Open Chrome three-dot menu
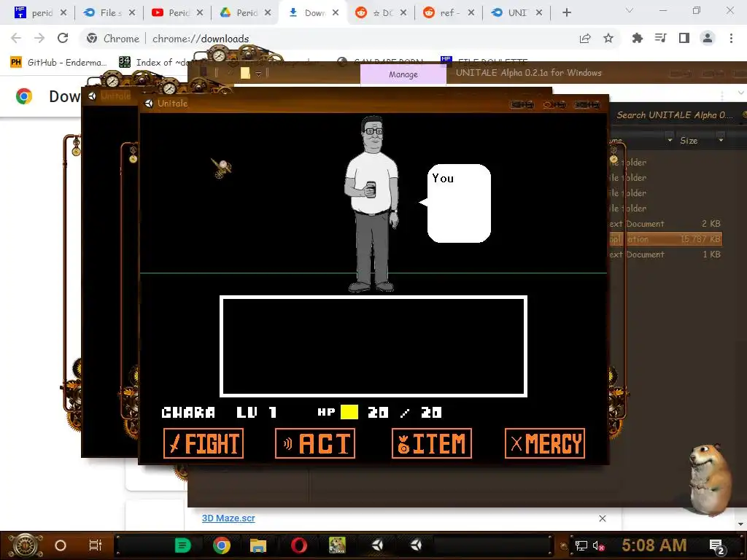Viewport: 747px width, 560px height. coord(731,38)
